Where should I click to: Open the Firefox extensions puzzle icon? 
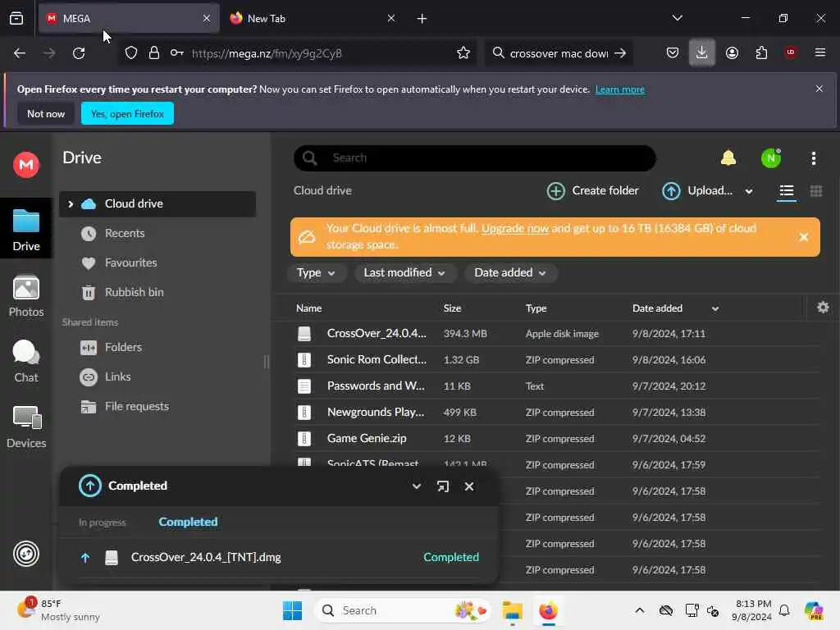761,53
